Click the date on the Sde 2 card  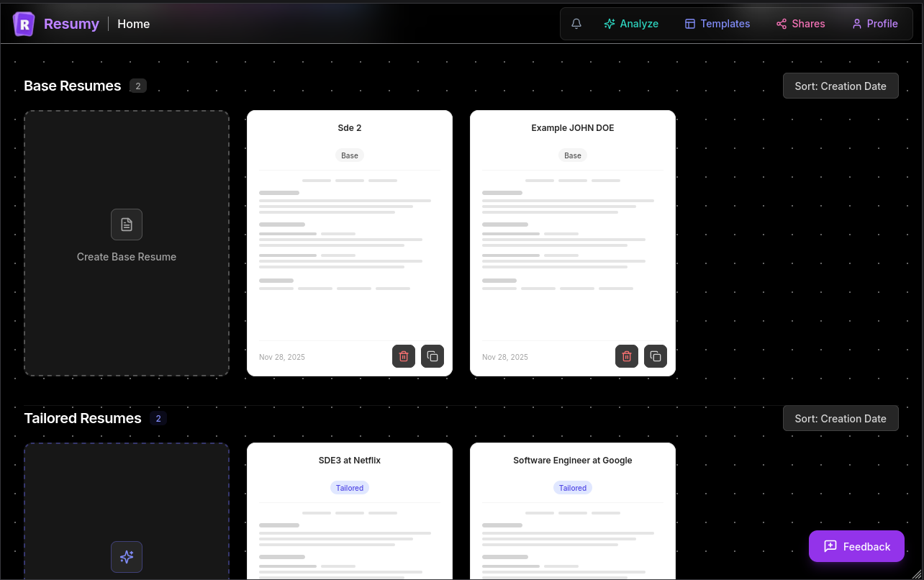(x=282, y=357)
